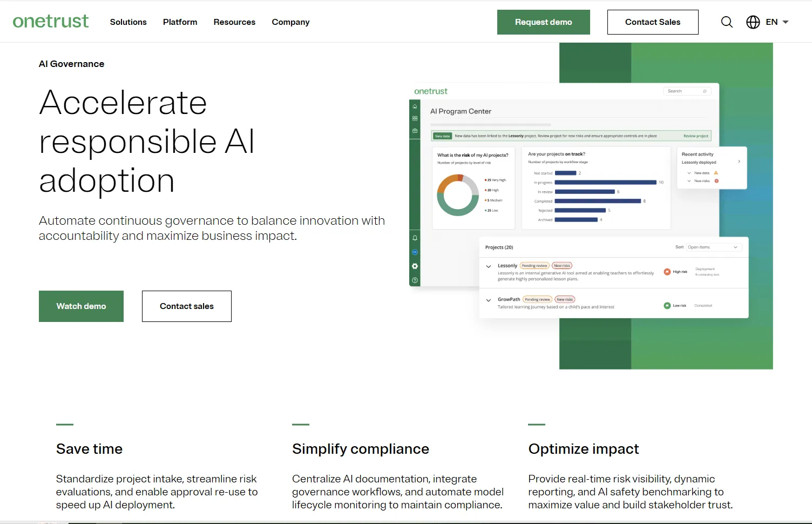The image size is (812, 524).
Task: Open the briefcase icon in the sidebar
Action: (x=415, y=130)
